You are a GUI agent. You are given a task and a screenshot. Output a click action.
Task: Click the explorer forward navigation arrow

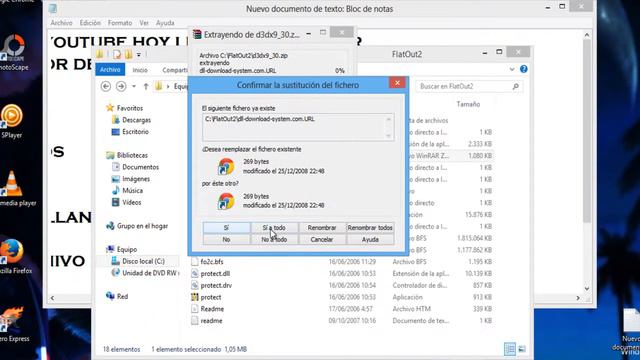[121, 86]
